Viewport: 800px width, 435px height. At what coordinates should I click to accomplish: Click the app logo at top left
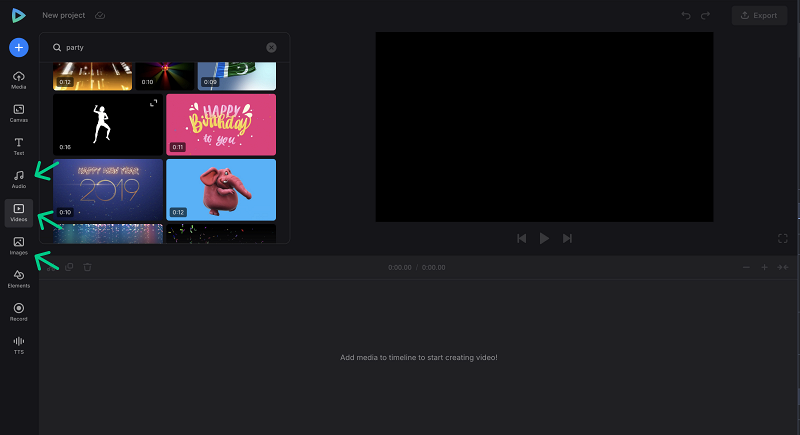(19, 15)
